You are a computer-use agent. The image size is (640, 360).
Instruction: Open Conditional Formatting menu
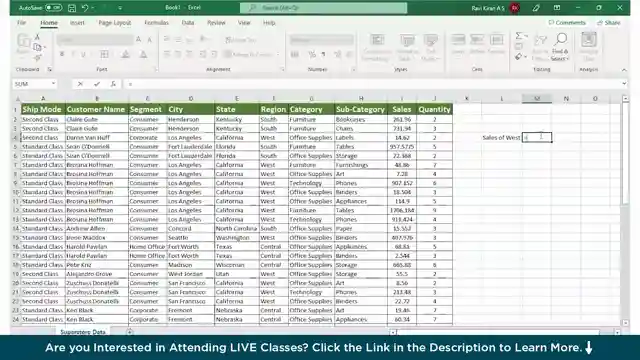(377, 47)
